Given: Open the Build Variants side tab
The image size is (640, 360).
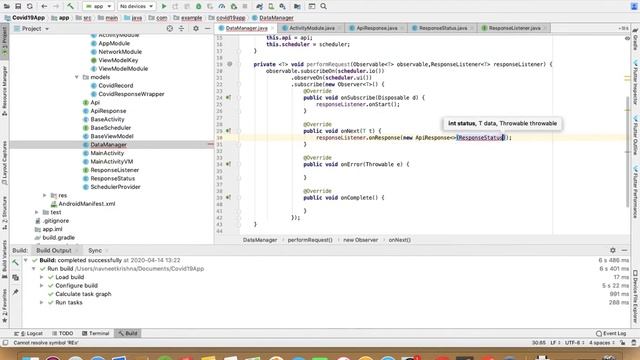Looking at the screenshot, I should pos(4,260).
